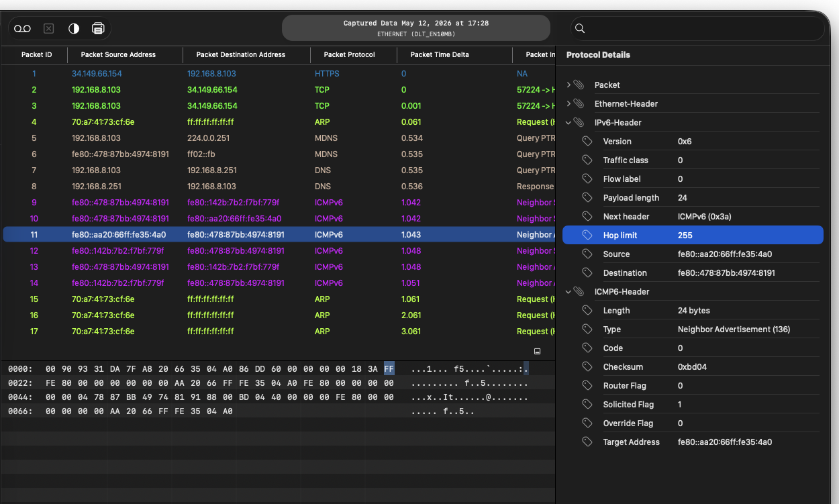The height and width of the screenshot is (504, 839).
Task: Click the tag icon next to Code
Action: 587,348
